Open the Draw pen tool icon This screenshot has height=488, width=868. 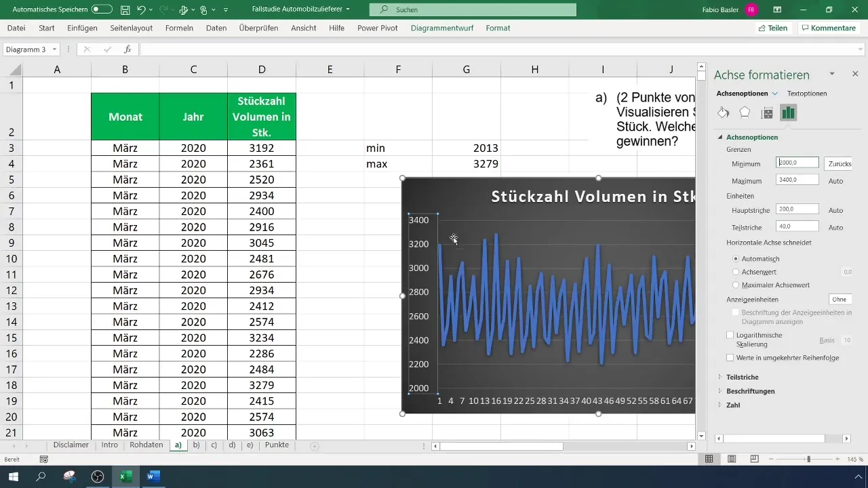pos(183,10)
